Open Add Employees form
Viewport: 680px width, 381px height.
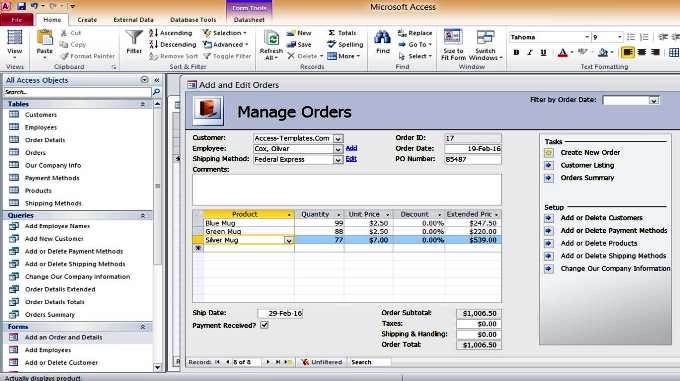point(48,350)
